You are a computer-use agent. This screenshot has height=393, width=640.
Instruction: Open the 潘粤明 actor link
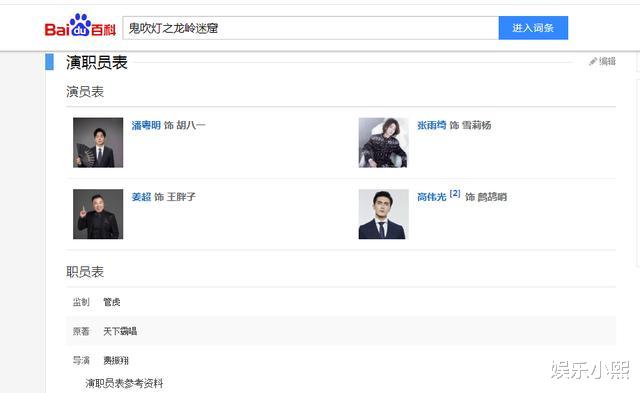pos(146,125)
